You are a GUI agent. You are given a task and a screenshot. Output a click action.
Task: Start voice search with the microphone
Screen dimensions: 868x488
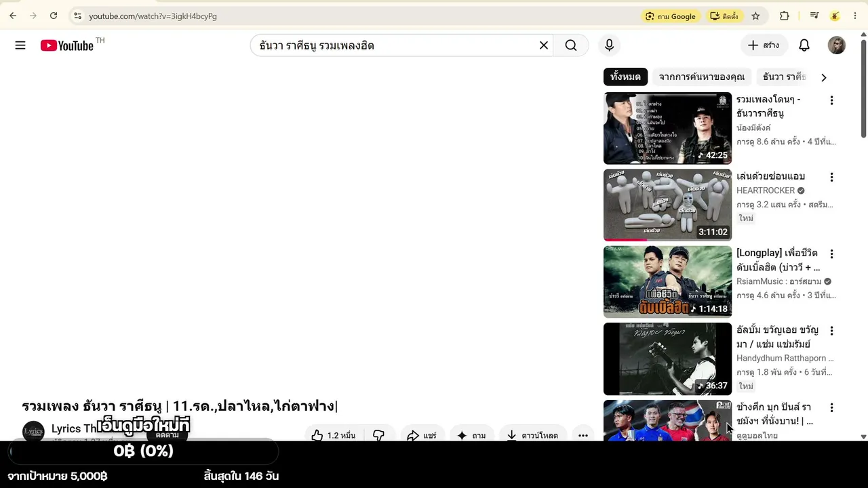coord(609,45)
